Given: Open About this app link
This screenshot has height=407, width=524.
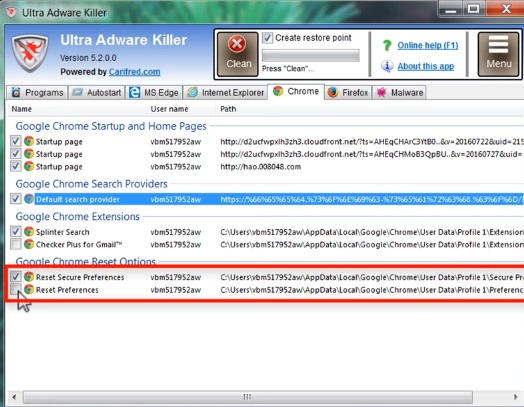Looking at the screenshot, I should (425, 66).
